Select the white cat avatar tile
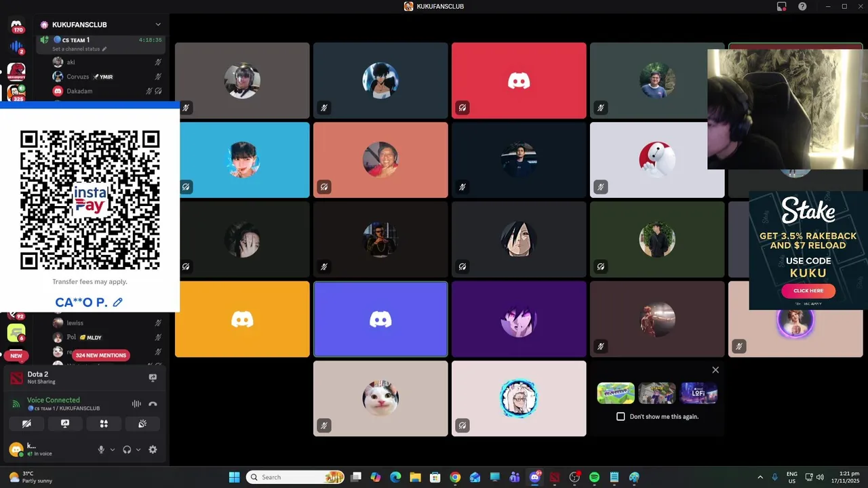Image resolution: width=868 pixels, height=488 pixels. 380,399
